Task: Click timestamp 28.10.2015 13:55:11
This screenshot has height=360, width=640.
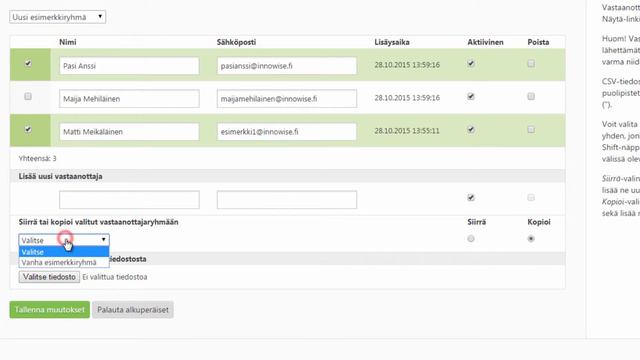Action: 407,131
